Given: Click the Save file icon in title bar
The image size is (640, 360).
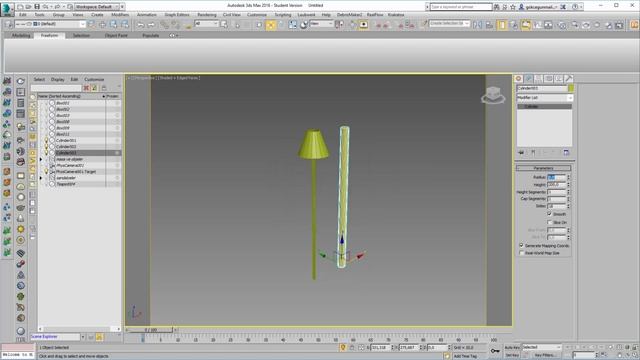Looking at the screenshot, I should coord(37,7).
